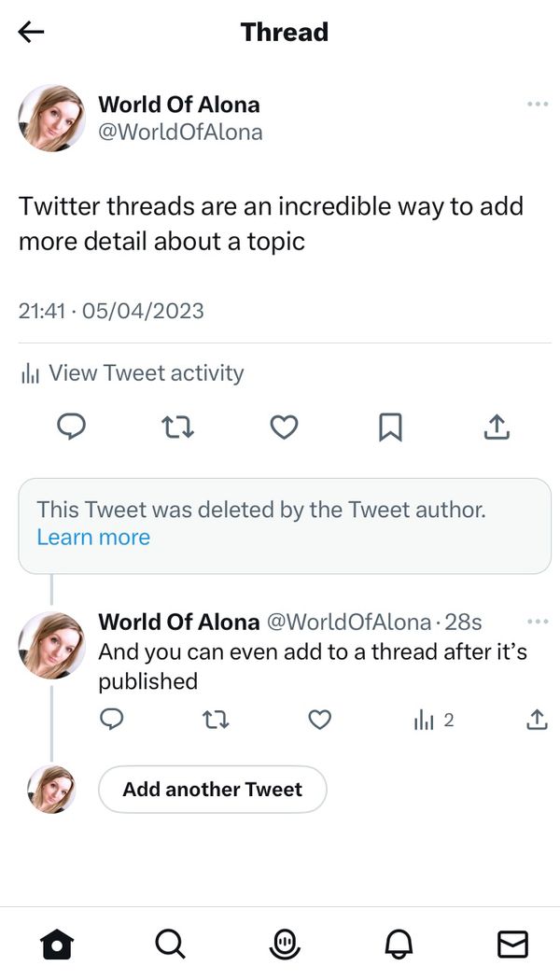560x980 pixels.
Task: Go to Home using the house icon
Action: [57, 944]
